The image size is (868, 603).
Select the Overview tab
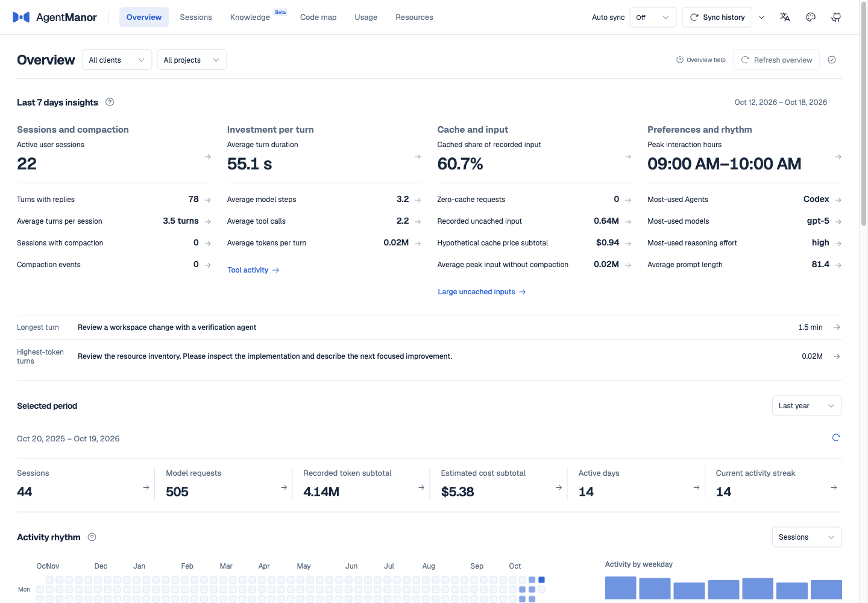tap(144, 17)
